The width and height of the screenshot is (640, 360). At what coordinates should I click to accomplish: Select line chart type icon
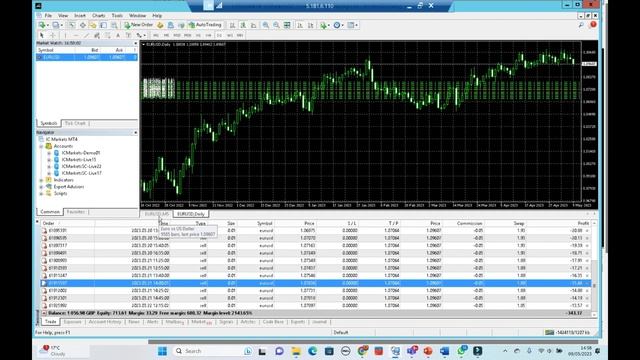coord(253,25)
